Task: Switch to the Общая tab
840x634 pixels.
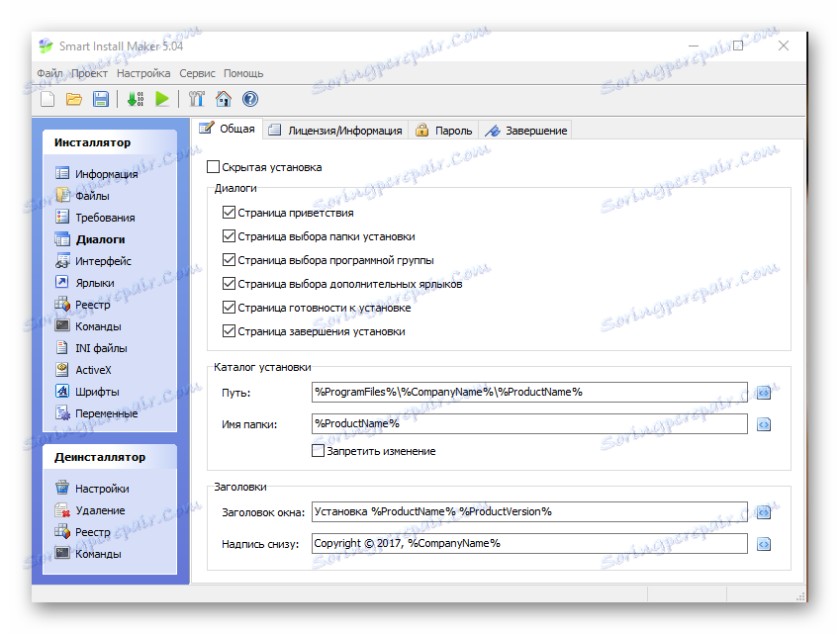Action: pyautogui.click(x=228, y=129)
